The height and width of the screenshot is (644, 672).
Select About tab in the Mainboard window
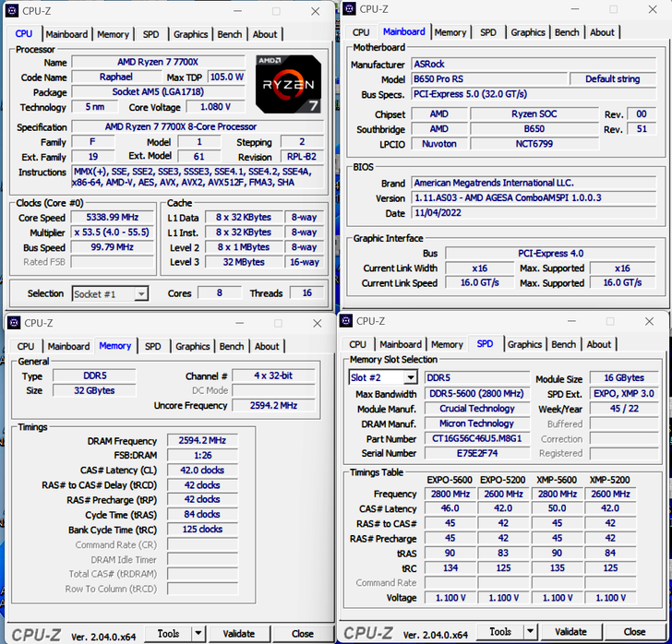[602, 32]
